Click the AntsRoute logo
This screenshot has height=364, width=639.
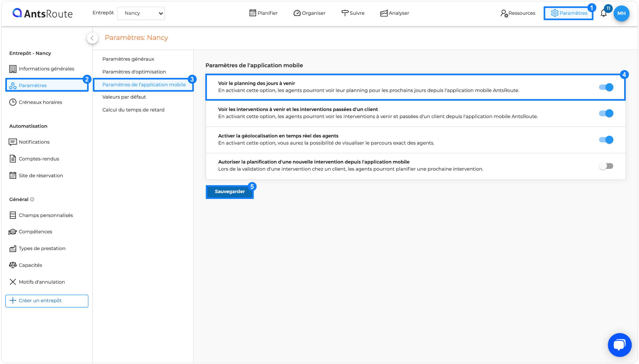[42, 13]
